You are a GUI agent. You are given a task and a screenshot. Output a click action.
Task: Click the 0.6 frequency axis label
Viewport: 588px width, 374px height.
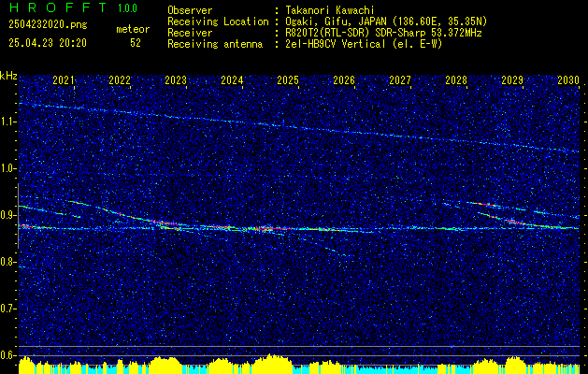pos(7,355)
